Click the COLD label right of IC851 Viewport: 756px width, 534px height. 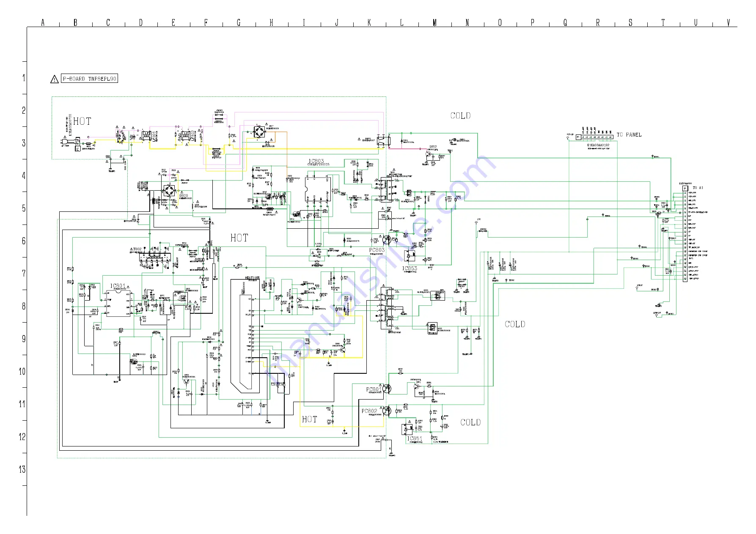coord(470,422)
